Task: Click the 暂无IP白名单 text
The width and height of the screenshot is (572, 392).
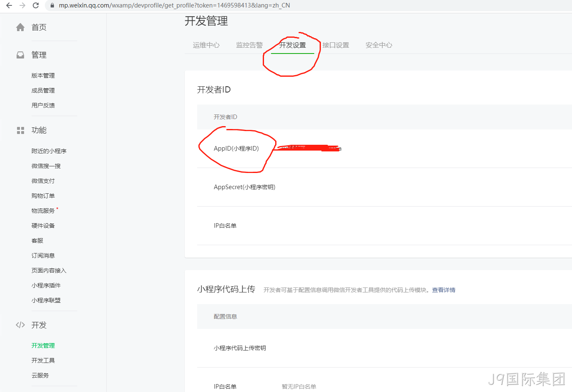Action: click(299, 387)
